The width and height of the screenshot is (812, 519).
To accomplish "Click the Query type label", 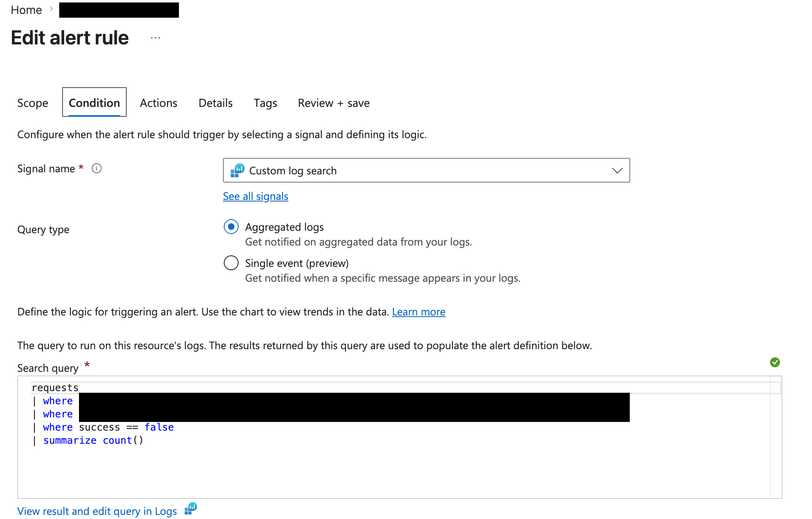I will 43,229.
